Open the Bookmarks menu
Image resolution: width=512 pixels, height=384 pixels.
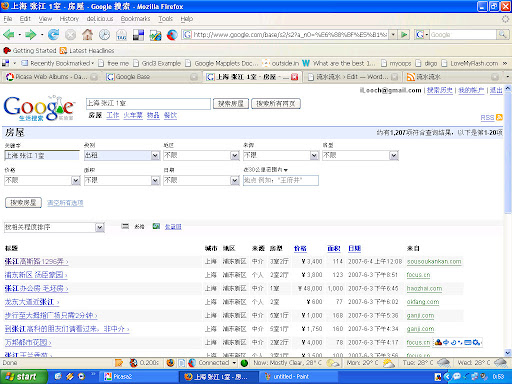[x=135, y=19]
